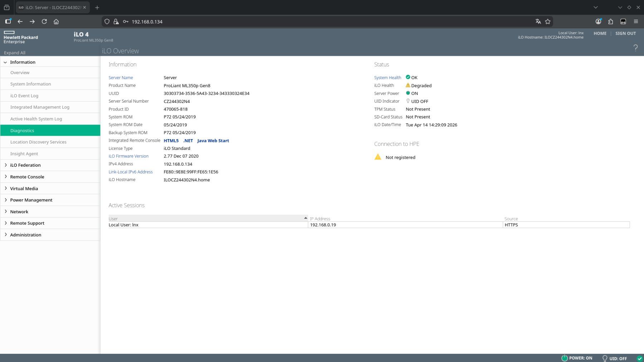Image resolution: width=644 pixels, height=362 pixels.
Task: Open System Information in sidebar
Action: (50, 84)
